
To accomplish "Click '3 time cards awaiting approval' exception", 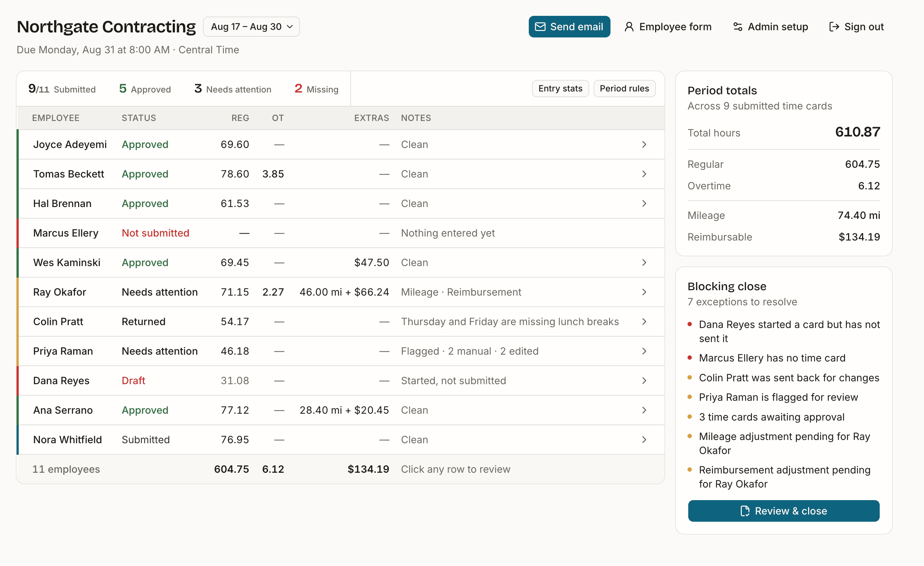I will coord(771,417).
